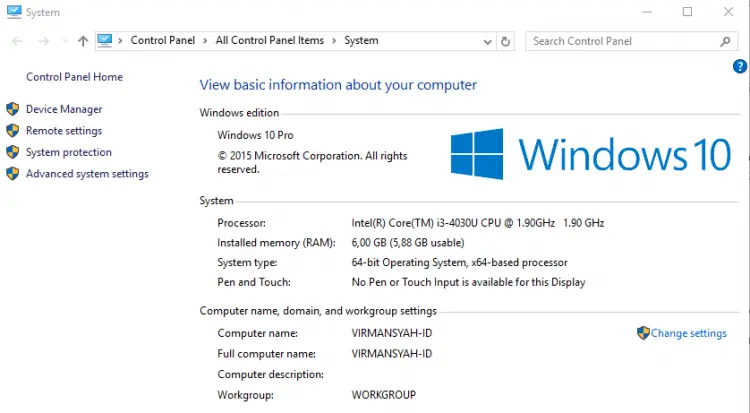Open help via the blue question mark icon
750x413 pixels.
[x=739, y=67]
